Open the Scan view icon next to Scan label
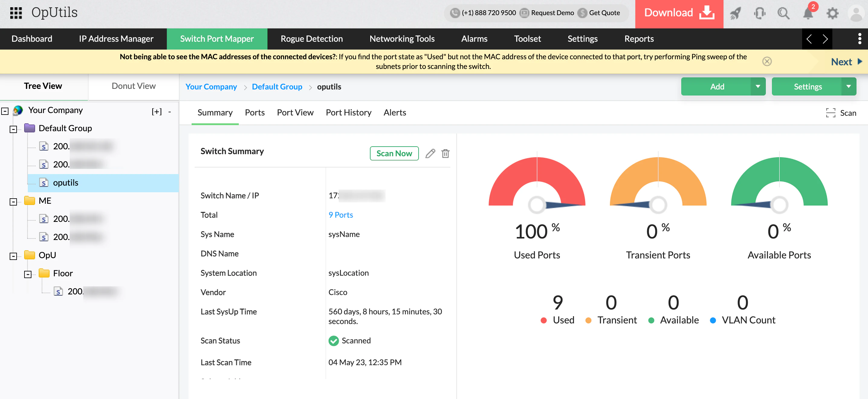 coord(831,113)
